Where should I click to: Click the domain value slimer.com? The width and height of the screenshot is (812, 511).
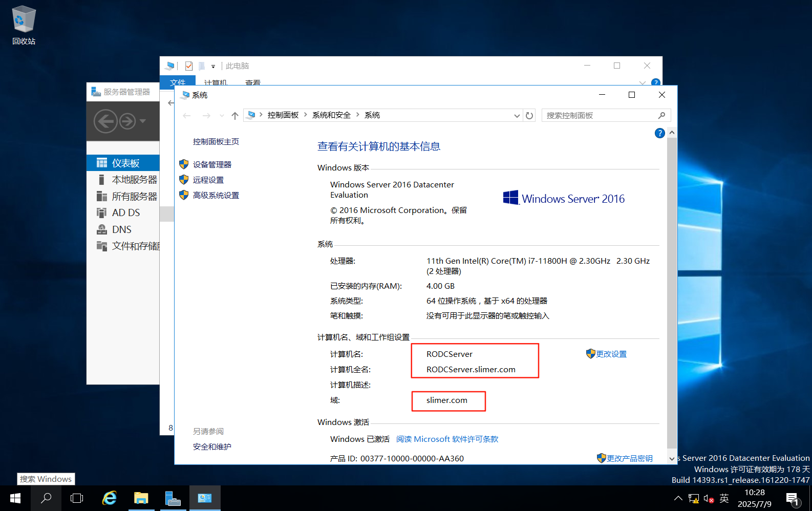(x=447, y=400)
